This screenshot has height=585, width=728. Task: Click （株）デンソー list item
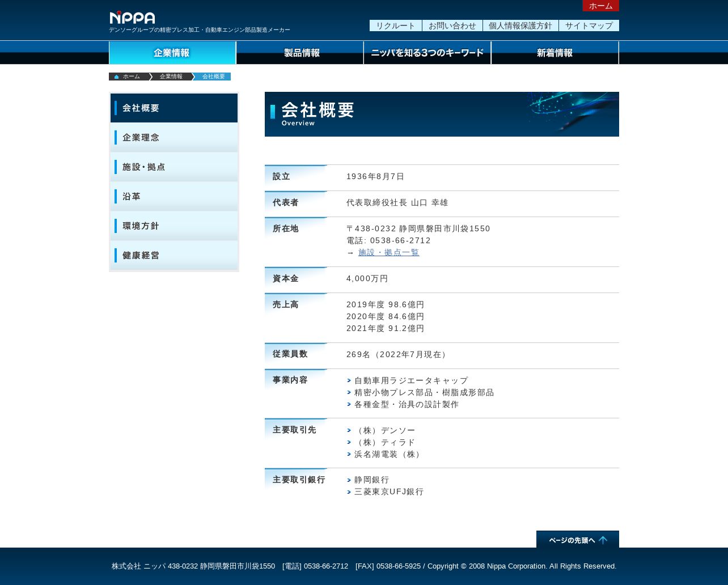point(385,430)
